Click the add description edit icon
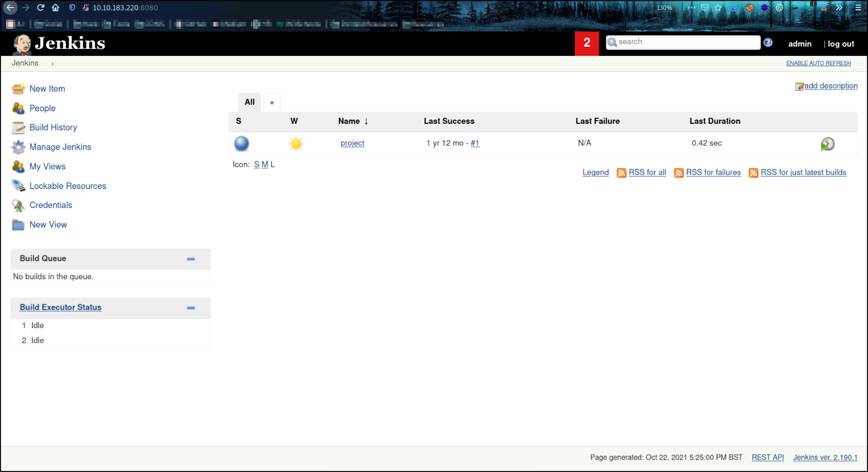 800,86
